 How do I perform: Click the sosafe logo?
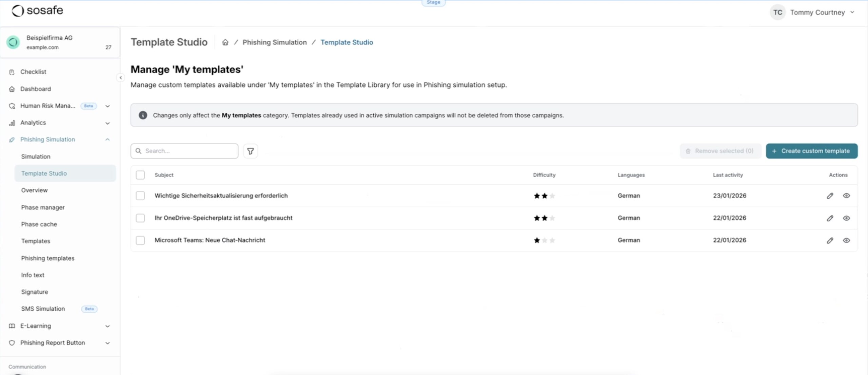38,11
